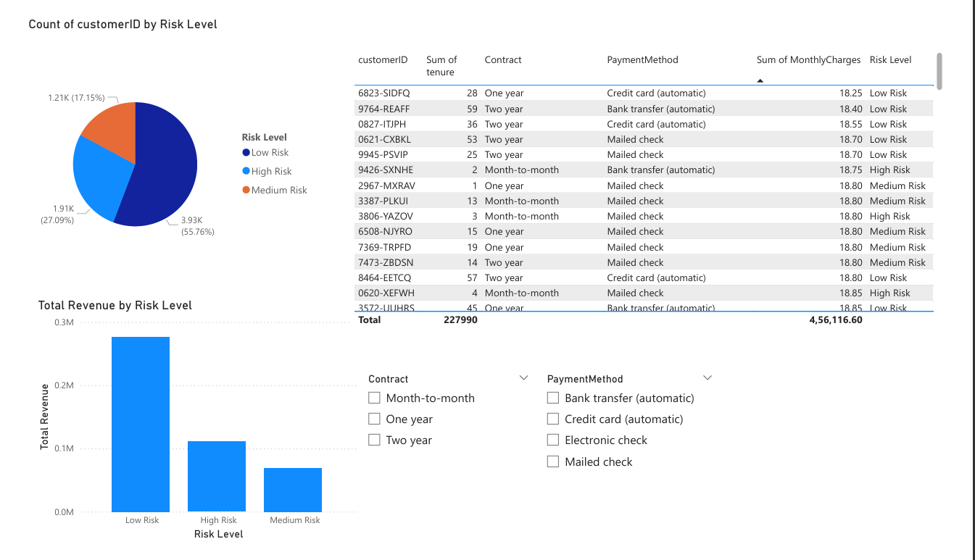Sort table by customerID column header
This screenshot has height=560, width=975.
point(383,60)
